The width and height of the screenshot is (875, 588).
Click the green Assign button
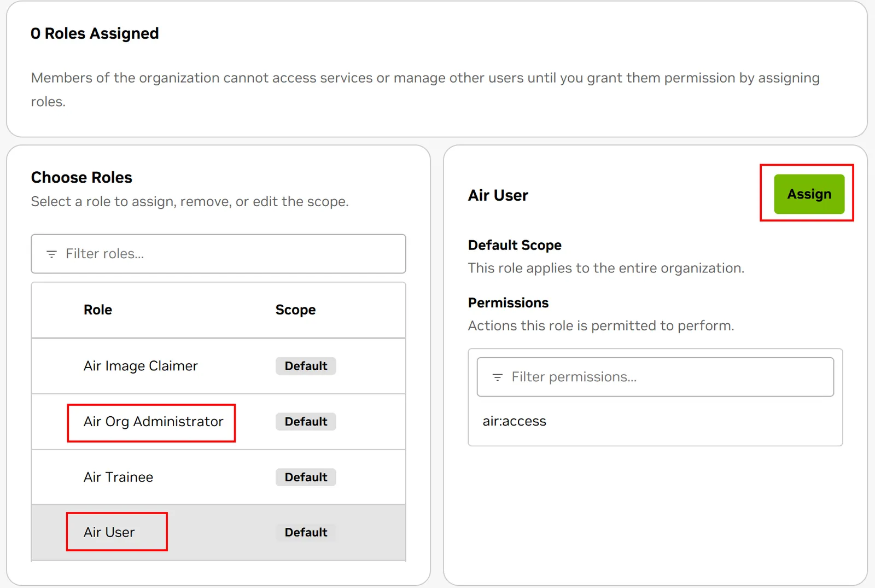pyautogui.click(x=809, y=194)
